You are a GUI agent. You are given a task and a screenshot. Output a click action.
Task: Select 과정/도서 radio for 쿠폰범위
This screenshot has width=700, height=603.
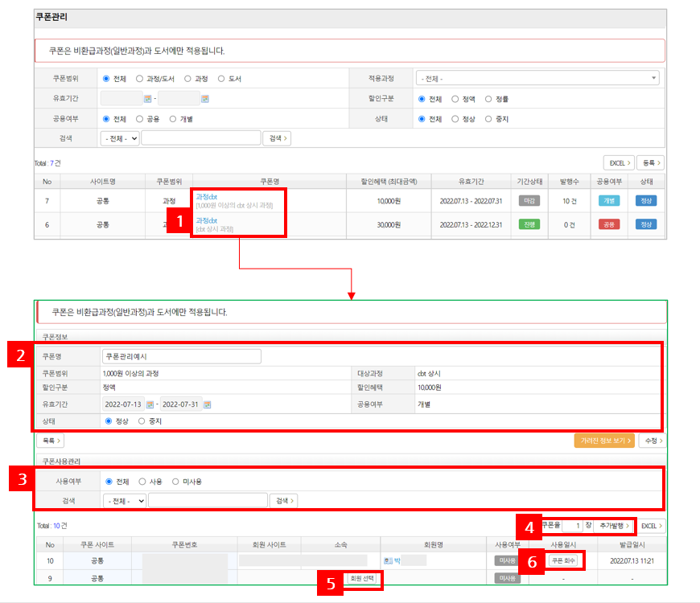coord(140,79)
